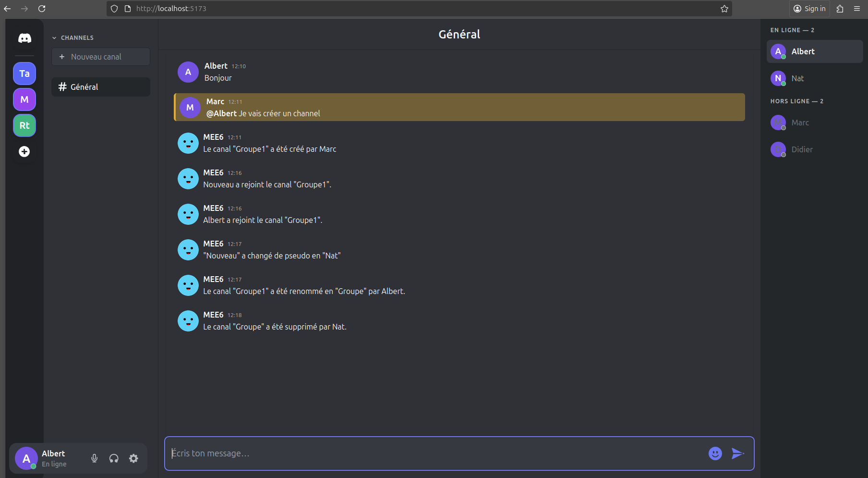The width and height of the screenshot is (868, 478).
Task: Click the Discord home logo icon
Action: 24,38
